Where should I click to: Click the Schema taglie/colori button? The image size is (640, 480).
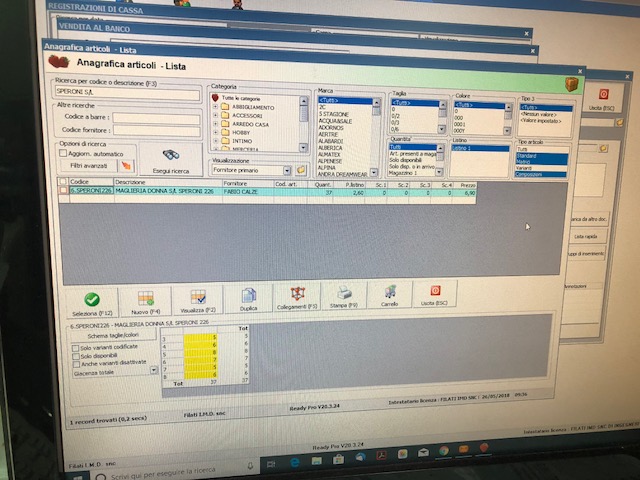coord(113,335)
